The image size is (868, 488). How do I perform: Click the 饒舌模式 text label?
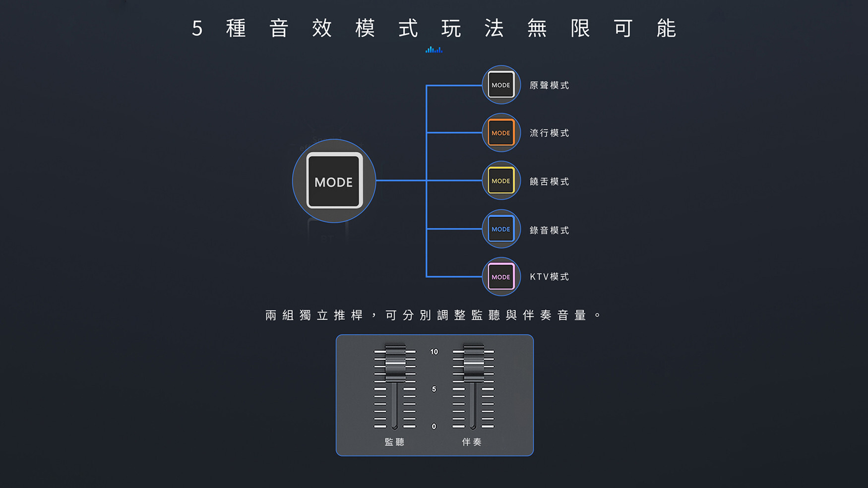click(549, 182)
